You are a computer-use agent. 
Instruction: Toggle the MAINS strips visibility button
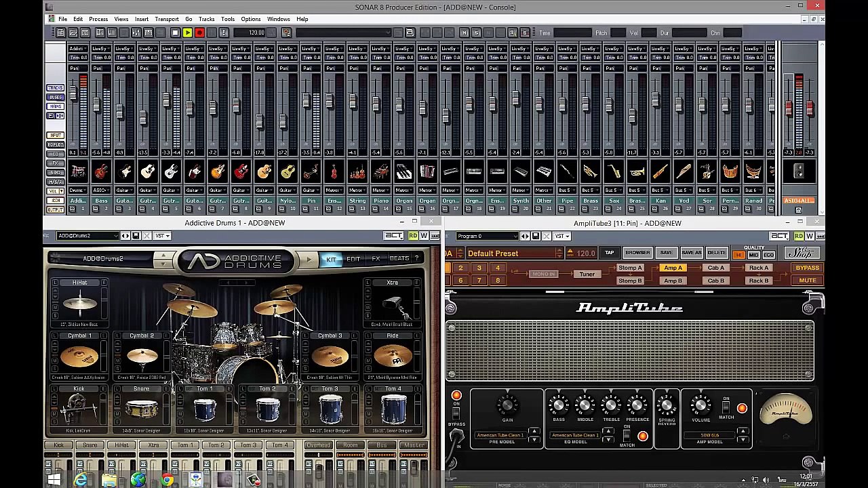55,106
